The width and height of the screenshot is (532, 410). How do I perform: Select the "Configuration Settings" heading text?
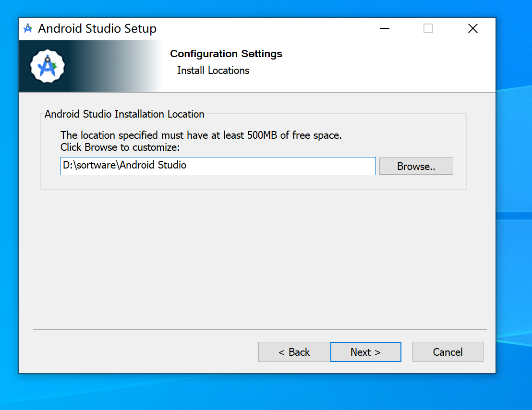[x=226, y=54]
